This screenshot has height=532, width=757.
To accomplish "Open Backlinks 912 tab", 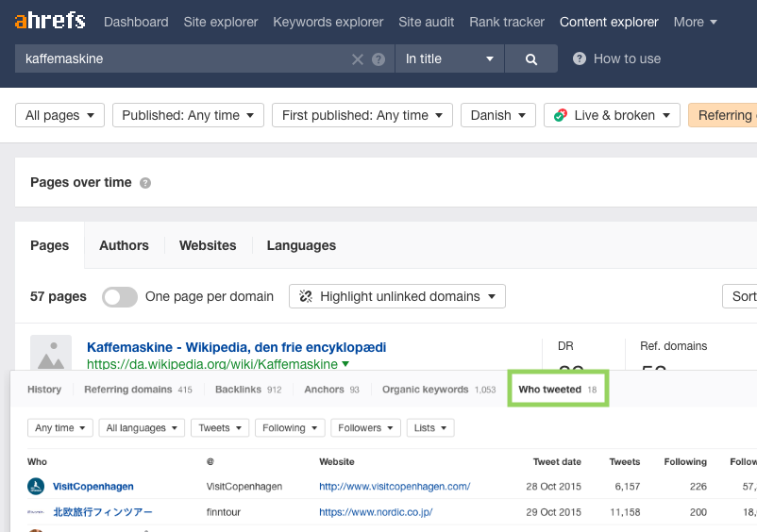I will [x=248, y=390].
